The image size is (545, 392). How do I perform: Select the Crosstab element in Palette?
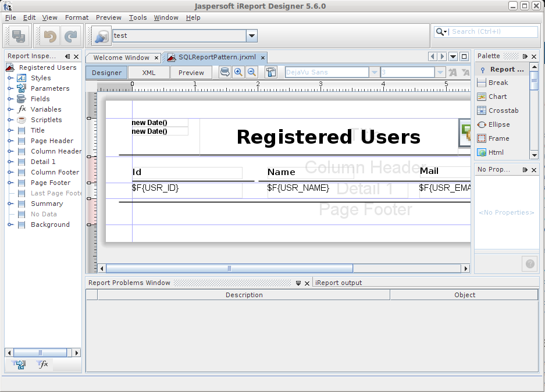click(503, 111)
